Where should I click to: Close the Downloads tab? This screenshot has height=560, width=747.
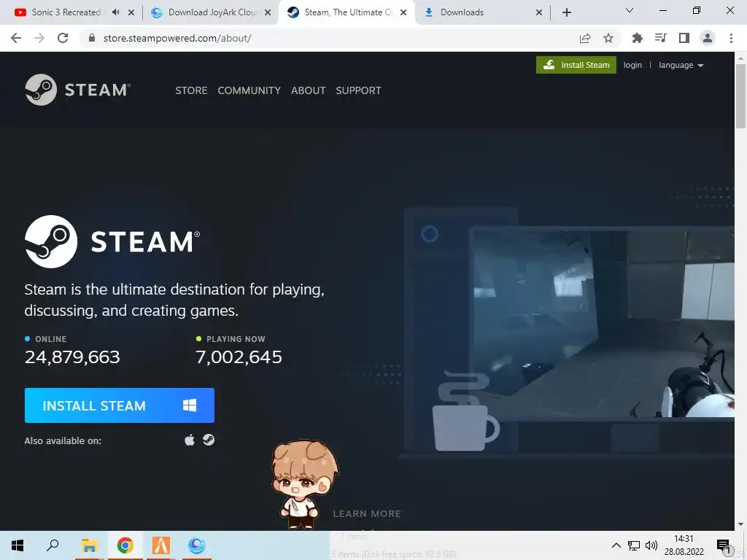pyautogui.click(x=539, y=12)
